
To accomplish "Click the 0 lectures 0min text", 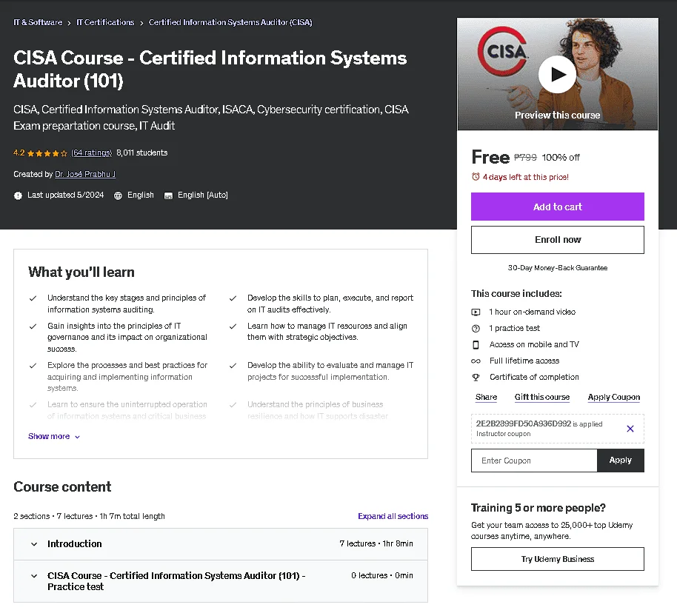I will (x=381, y=576).
